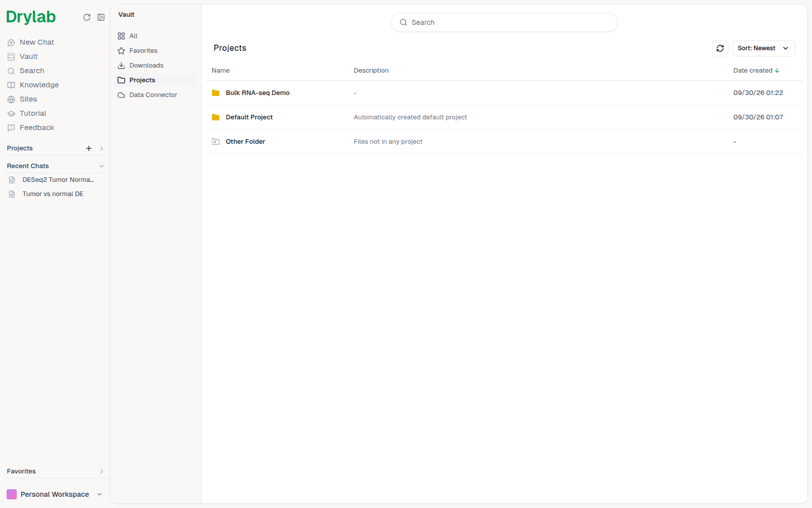Click the Name column header
This screenshot has width=812, height=508.
(x=221, y=71)
